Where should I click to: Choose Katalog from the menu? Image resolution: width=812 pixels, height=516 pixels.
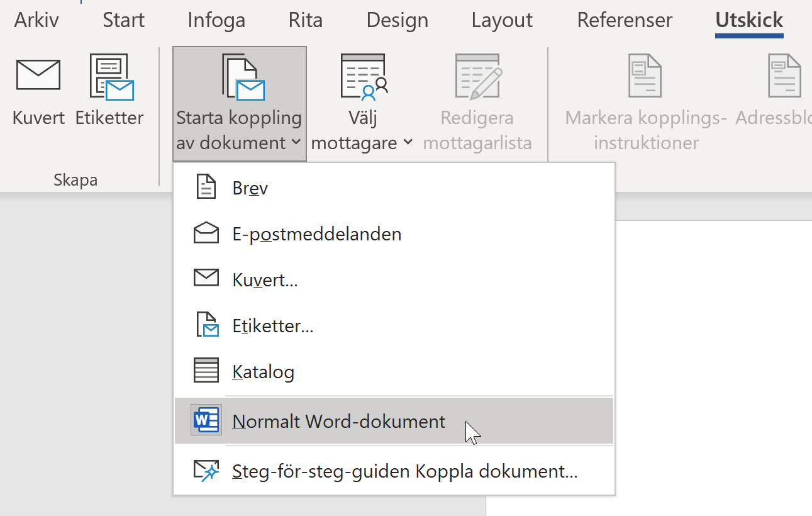[394, 372]
